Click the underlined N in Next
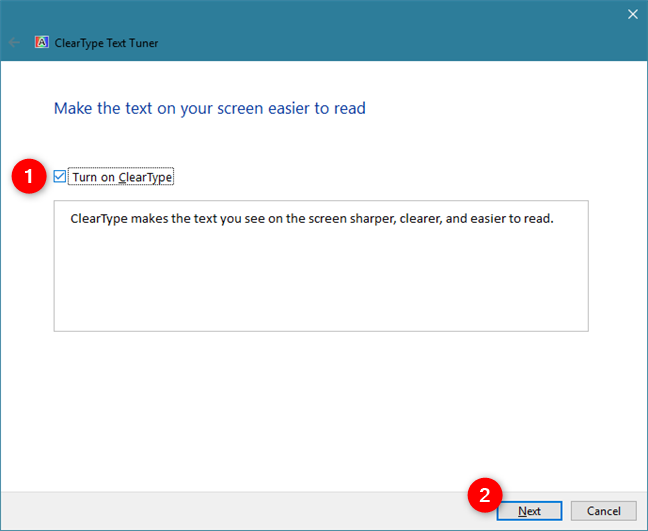Image resolution: width=648 pixels, height=531 pixels. pos(522,511)
